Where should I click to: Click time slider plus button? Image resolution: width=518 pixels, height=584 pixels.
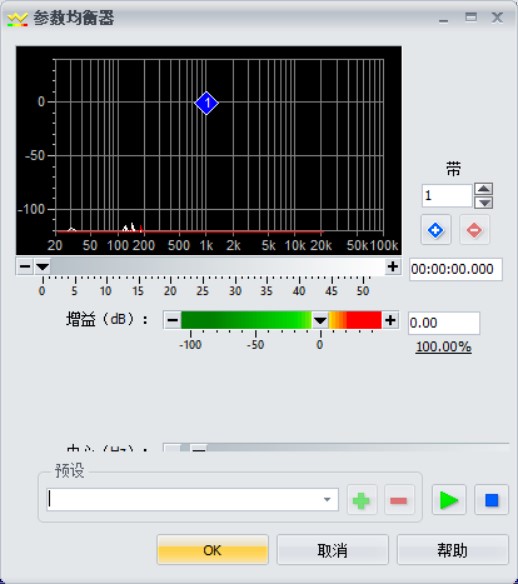(x=393, y=266)
